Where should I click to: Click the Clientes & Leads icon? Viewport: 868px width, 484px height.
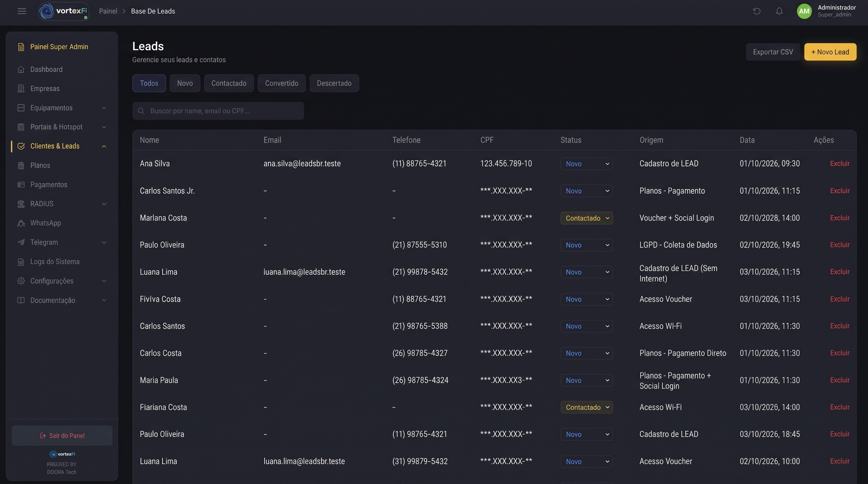click(21, 146)
